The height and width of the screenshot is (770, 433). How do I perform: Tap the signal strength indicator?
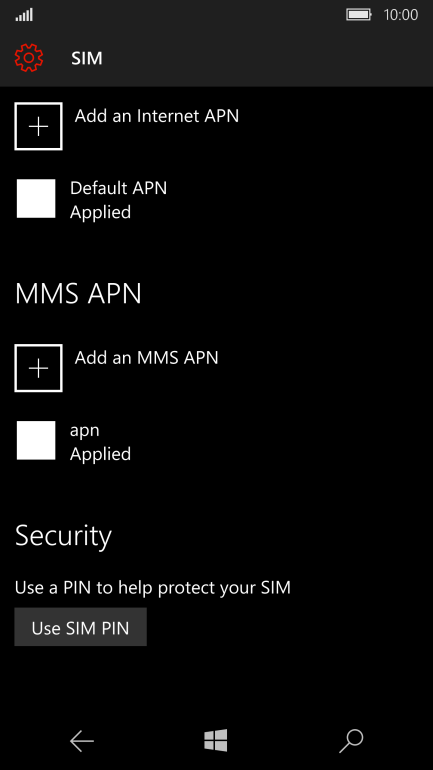pyautogui.click(x=24, y=15)
